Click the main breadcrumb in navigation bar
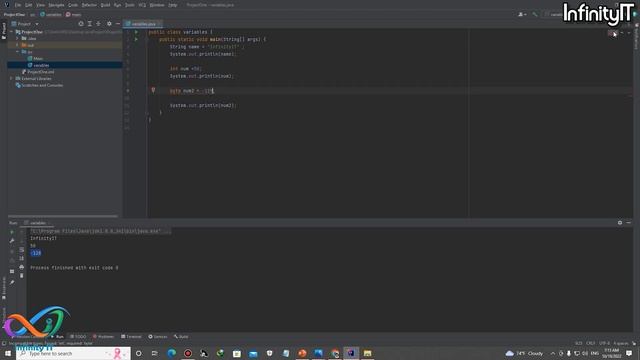The width and height of the screenshot is (640, 360). pos(74,14)
